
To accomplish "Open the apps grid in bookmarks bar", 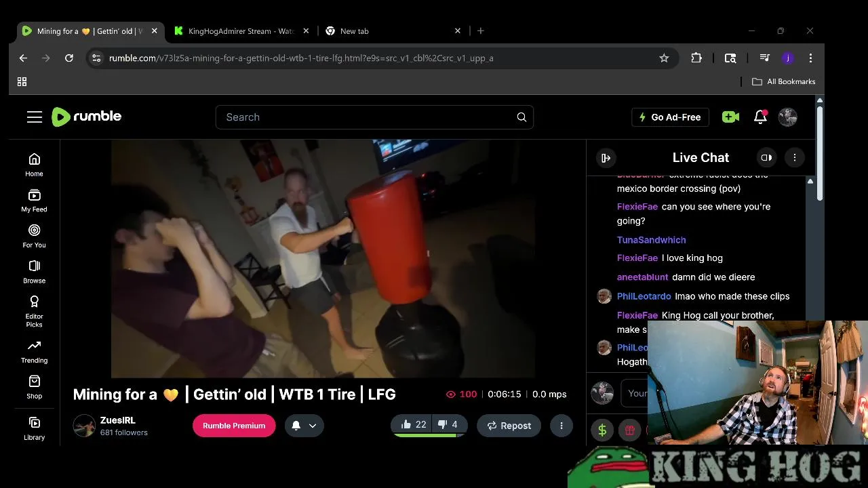I will tap(22, 81).
